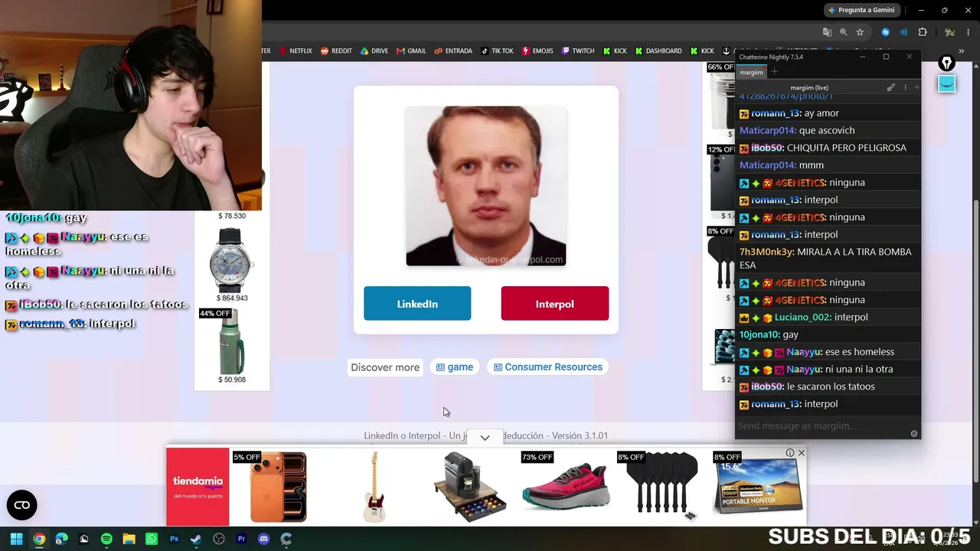Open the DRIVE bookmark
The width and height of the screenshot is (980, 551).
tap(374, 51)
